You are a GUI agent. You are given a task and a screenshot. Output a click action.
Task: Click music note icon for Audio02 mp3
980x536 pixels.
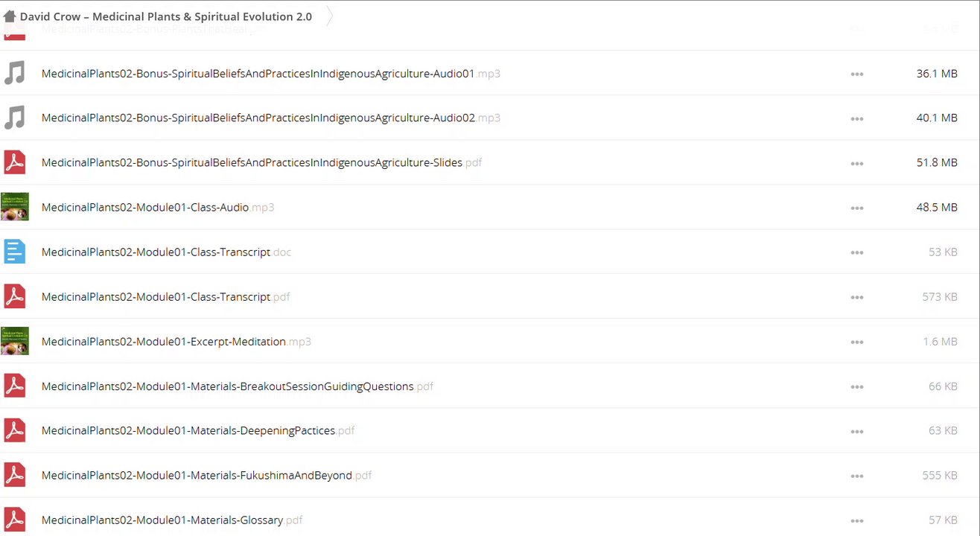coord(14,118)
